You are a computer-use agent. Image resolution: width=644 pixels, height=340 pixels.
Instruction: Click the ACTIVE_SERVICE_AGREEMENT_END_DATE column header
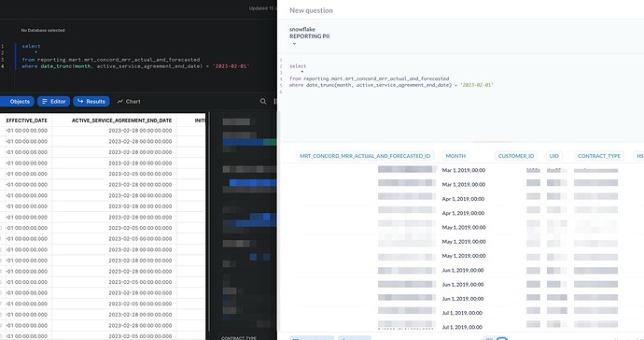[x=121, y=120]
